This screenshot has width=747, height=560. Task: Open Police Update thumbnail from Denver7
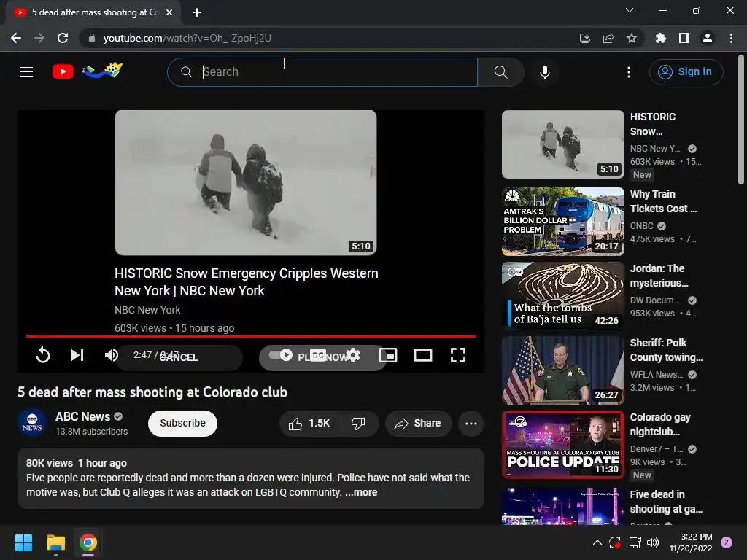coord(563,445)
